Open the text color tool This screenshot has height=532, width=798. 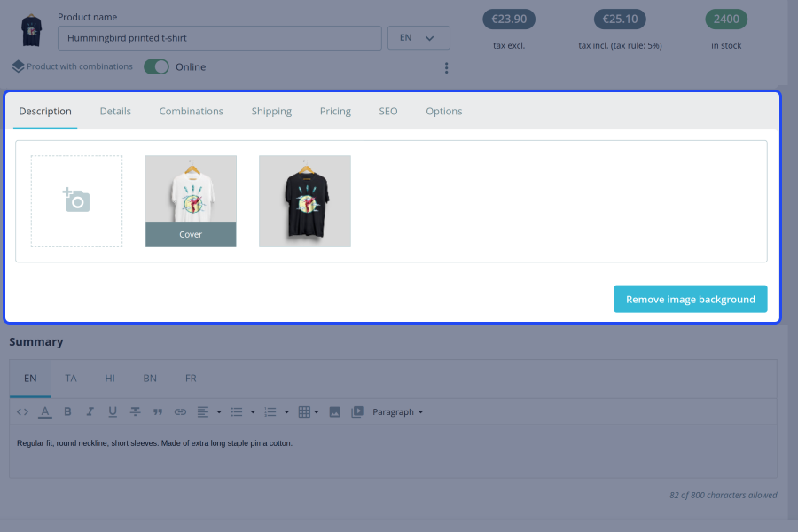(45, 411)
